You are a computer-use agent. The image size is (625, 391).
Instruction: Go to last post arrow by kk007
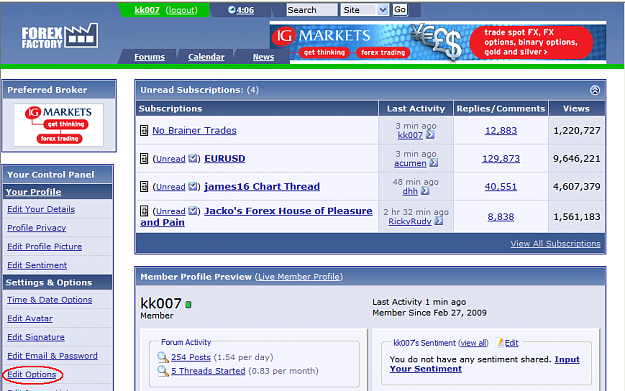coord(430,135)
